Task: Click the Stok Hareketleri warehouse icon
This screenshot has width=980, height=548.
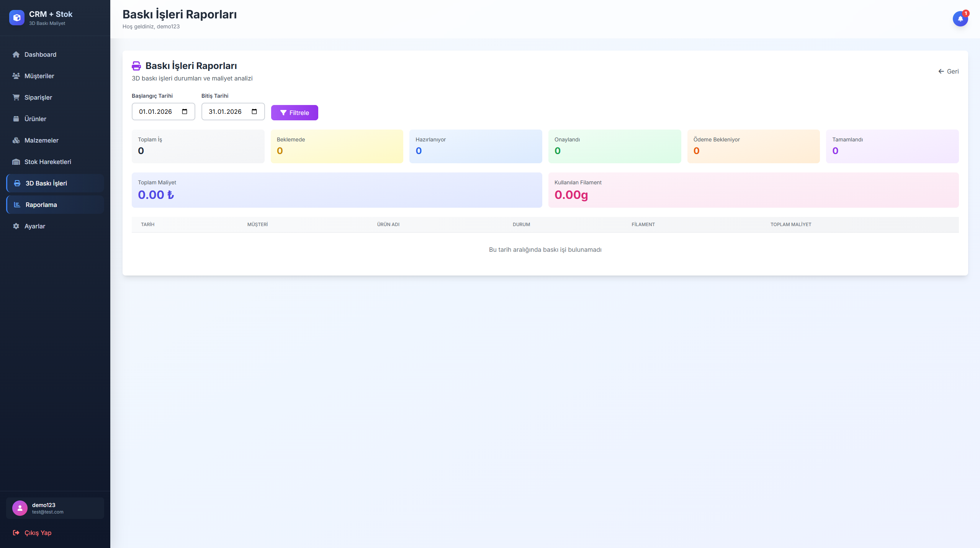Action: 16,162
